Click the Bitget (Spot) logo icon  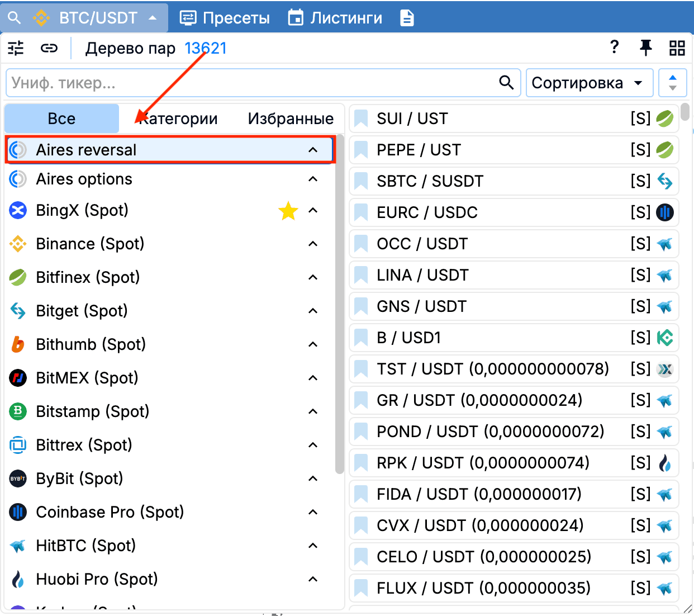click(x=18, y=311)
